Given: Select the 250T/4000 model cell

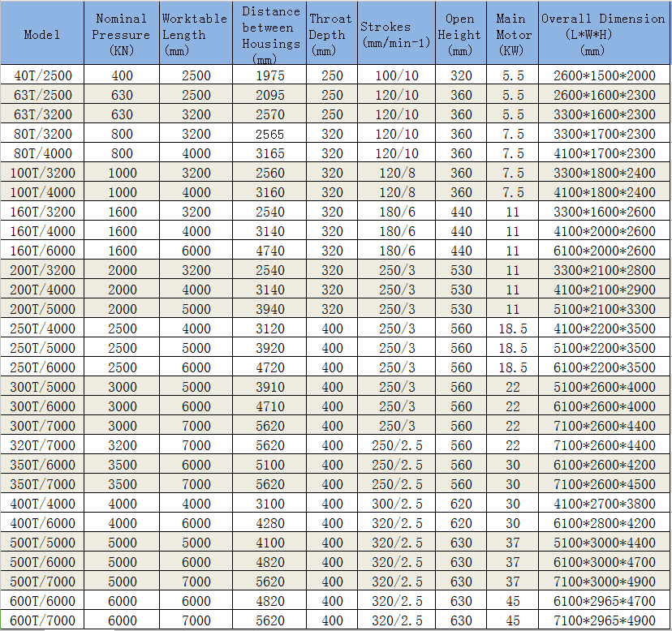Looking at the screenshot, I should coord(43,328).
